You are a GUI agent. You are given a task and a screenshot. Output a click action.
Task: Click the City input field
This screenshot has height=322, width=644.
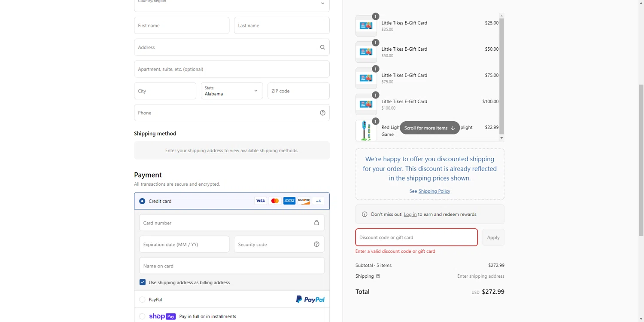pos(165,91)
